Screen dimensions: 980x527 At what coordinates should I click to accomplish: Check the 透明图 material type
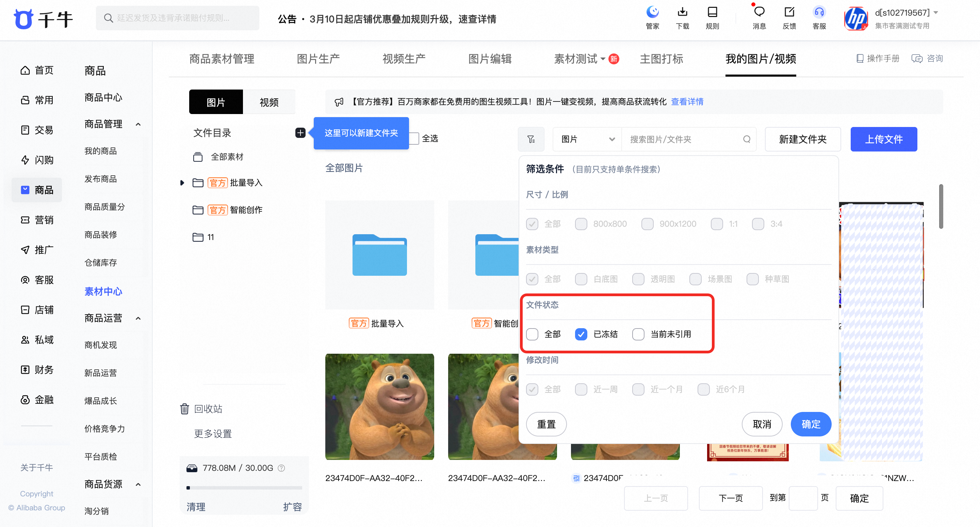coord(638,279)
